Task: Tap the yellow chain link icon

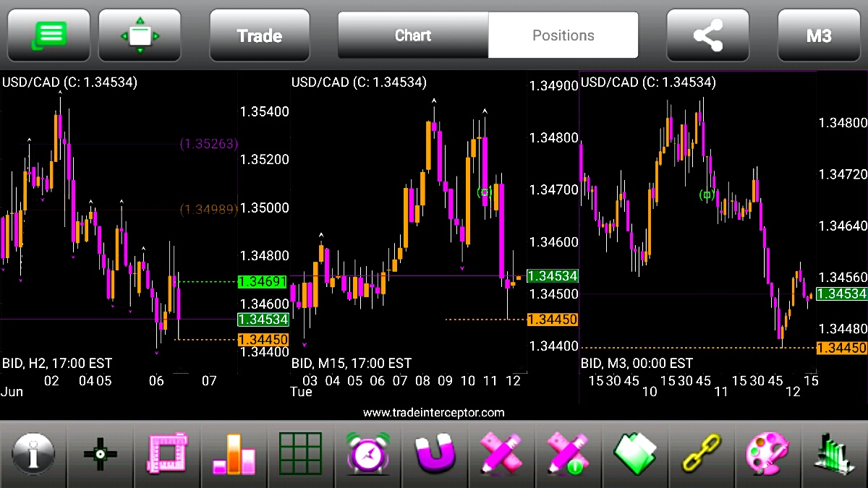Action: pyautogui.click(x=702, y=455)
